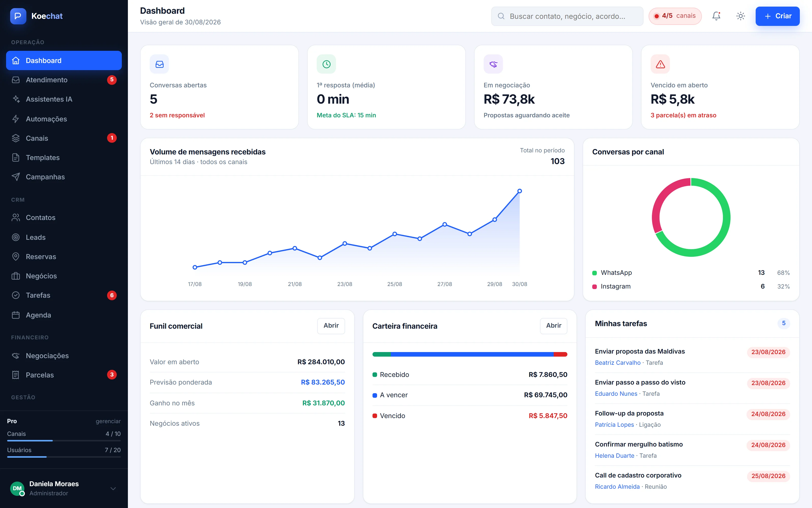The height and width of the screenshot is (508, 812).
Task: Click the 1ª resposta clock icon
Action: click(x=327, y=64)
